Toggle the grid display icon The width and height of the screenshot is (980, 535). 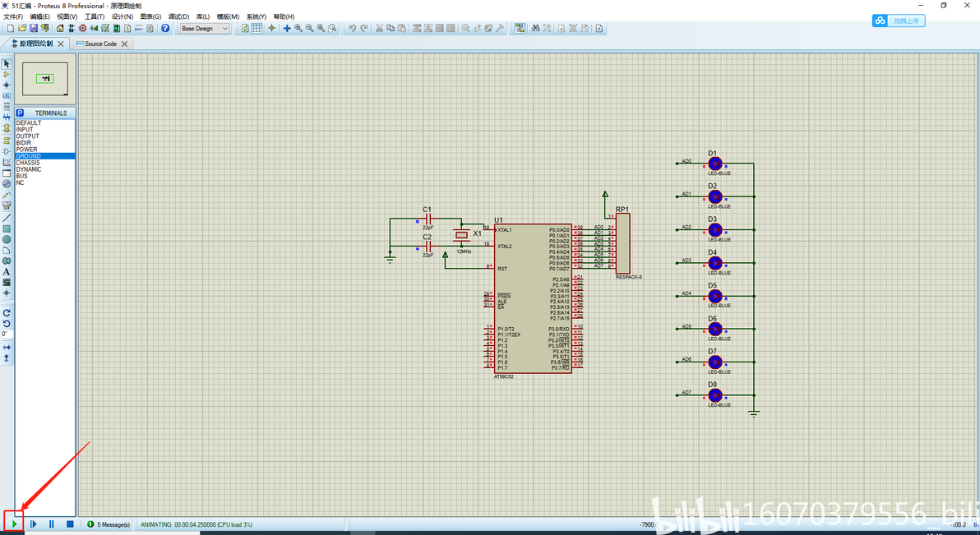pos(257,29)
